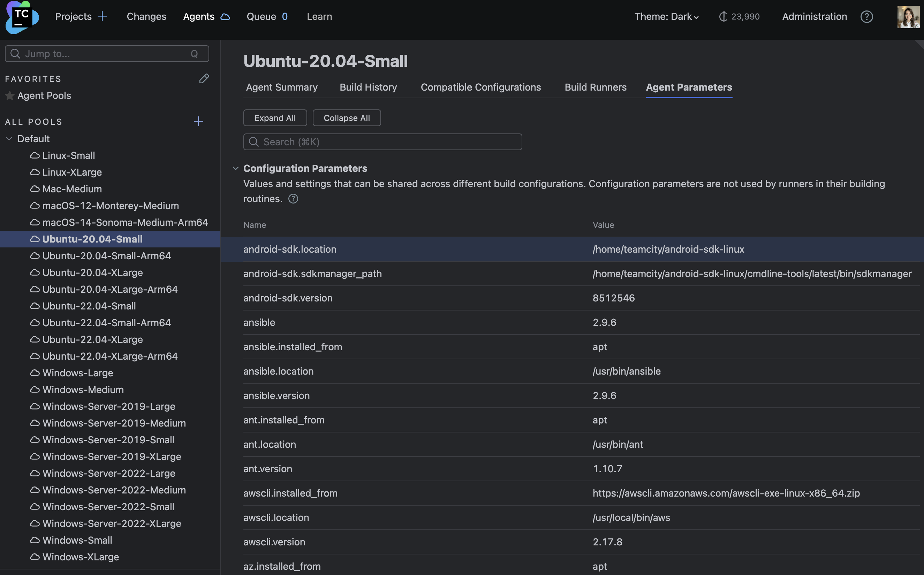Viewport: 924px width, 575px height.
Task: Click the plus icon beside ALL POOLS
Action: pos(198,121)
